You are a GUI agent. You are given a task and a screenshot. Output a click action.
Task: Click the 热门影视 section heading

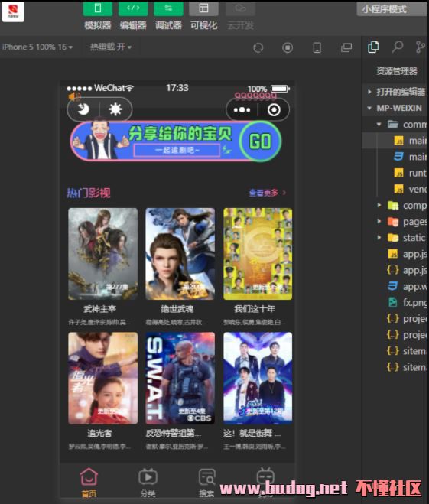pos(89,193)
